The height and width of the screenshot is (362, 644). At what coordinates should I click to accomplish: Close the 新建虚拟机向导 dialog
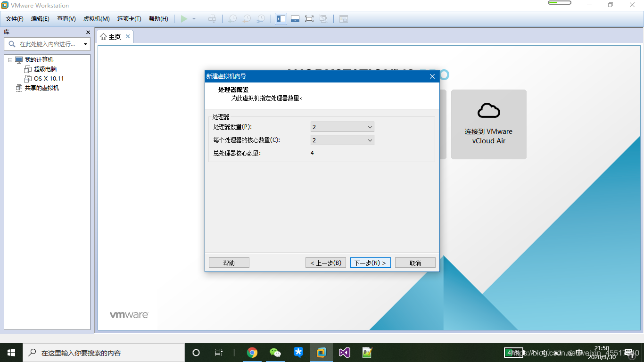[432, 76]
